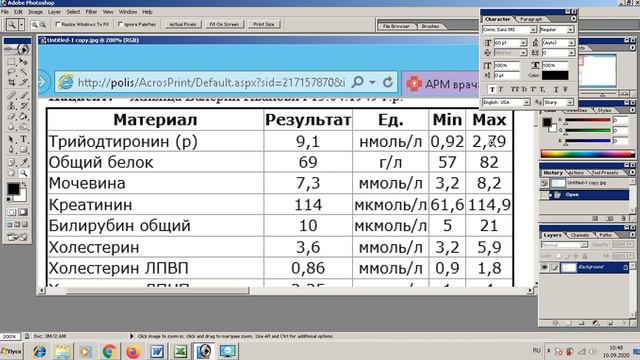Screen dimensions: 640x360
Task: Click the Print Size button
Action: pos(264,24)
